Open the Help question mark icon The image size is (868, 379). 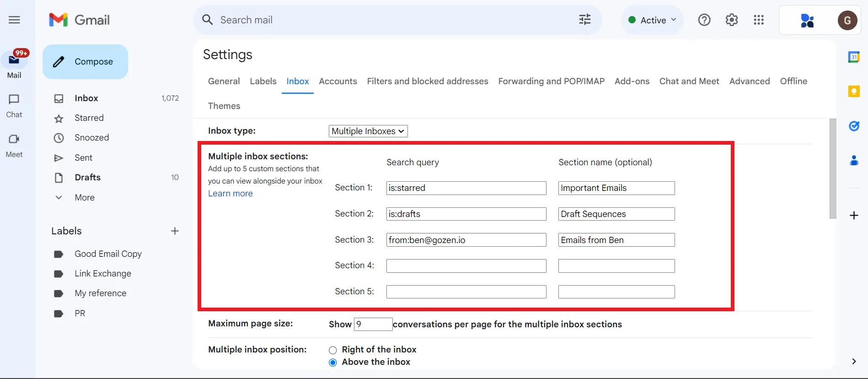point(704,20)
